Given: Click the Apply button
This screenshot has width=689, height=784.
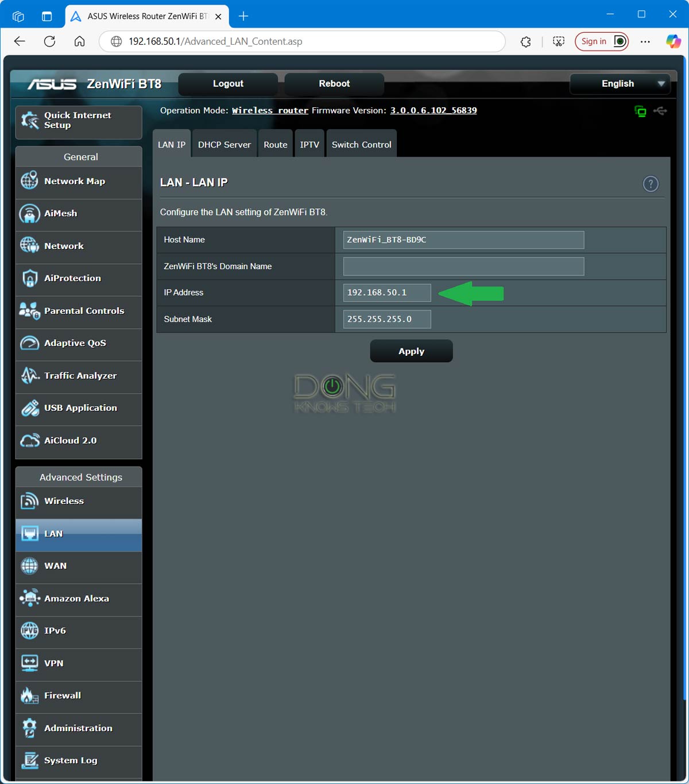Looking at the screenshot, I should [x=412, y=351].
